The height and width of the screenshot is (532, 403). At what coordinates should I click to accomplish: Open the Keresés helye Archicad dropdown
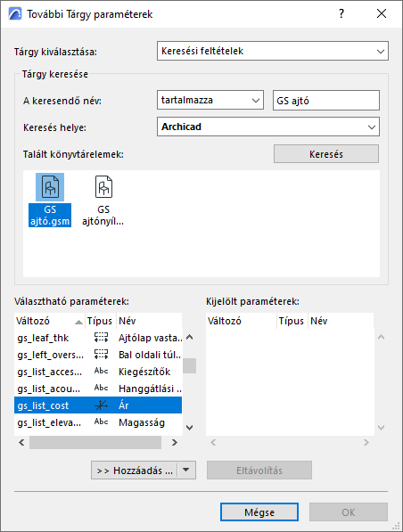268,127
